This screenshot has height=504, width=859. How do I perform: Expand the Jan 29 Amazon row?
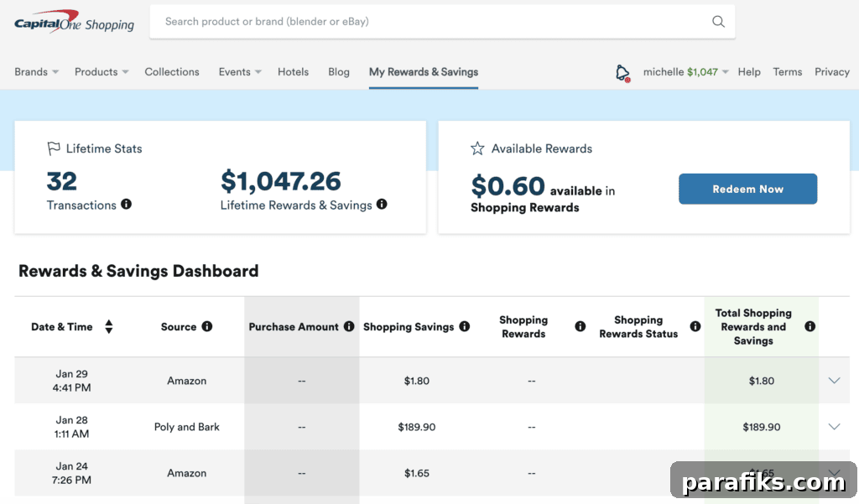pyautogui.click(x=834, y=380)
